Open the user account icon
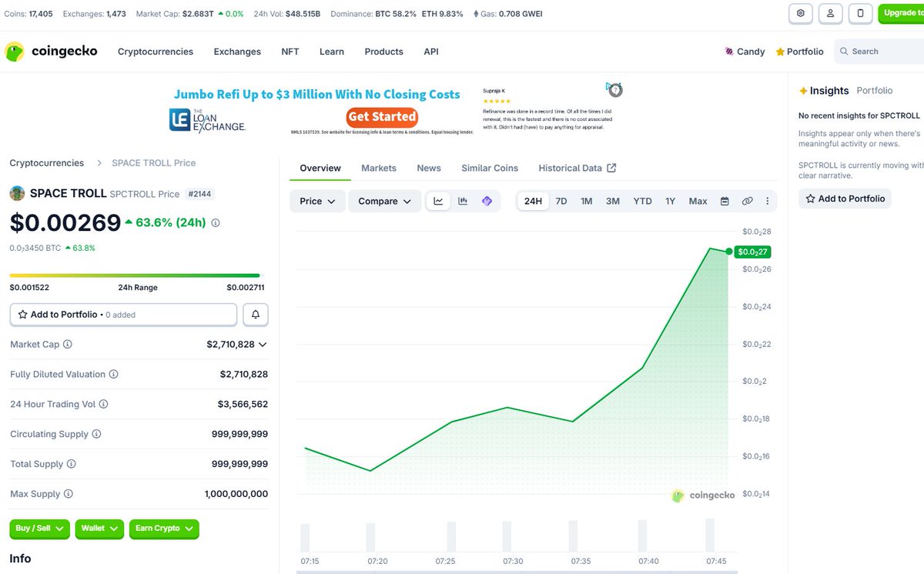The width and height of the screenshot is (924, 574). pyautogui.click(x=830, y=13)
